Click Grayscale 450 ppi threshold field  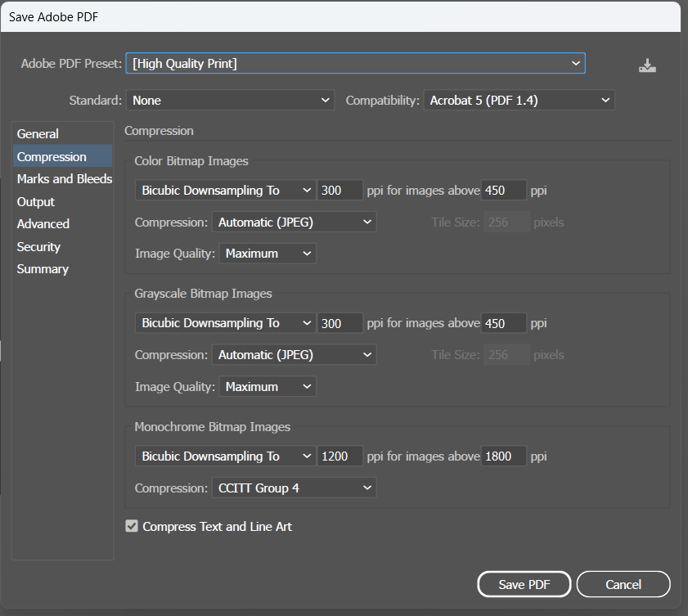pos(503,322)
